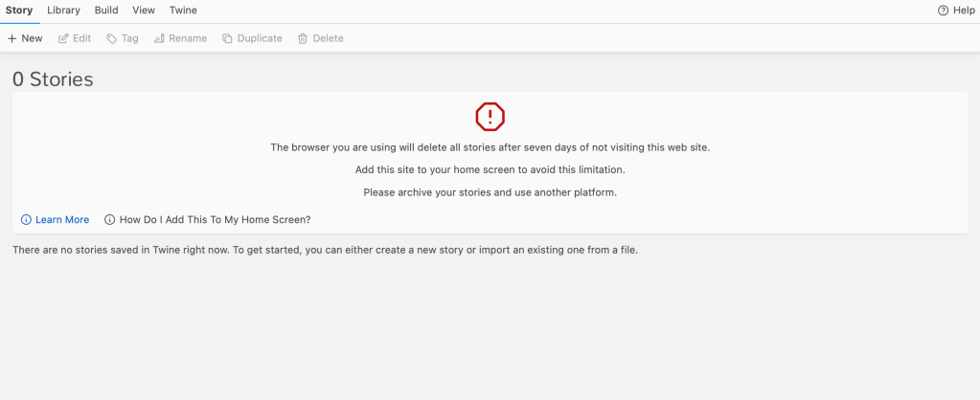Click the 'Add this site to your home screen' text
Screen dimensions: 980x400
pyautogui.click(x=490, y=169)
